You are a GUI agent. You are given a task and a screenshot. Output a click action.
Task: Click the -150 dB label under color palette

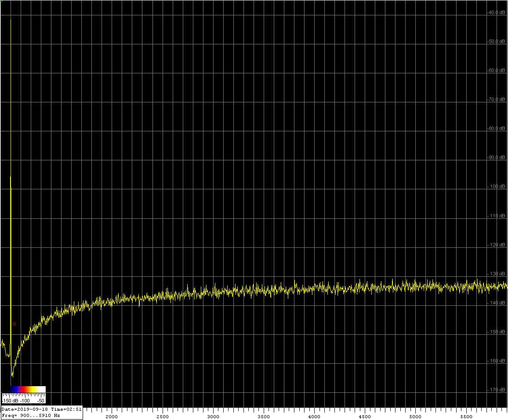[10, 401]
